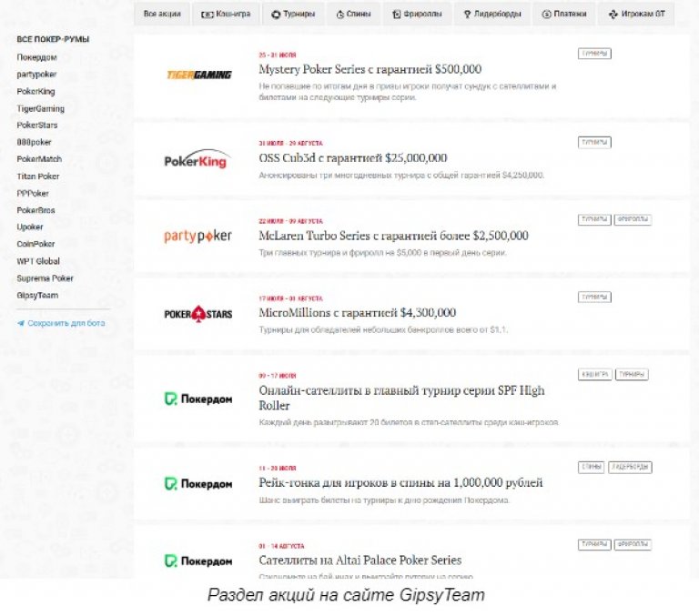Click Турниры tag on MicroMillions row

click(594, 297)
